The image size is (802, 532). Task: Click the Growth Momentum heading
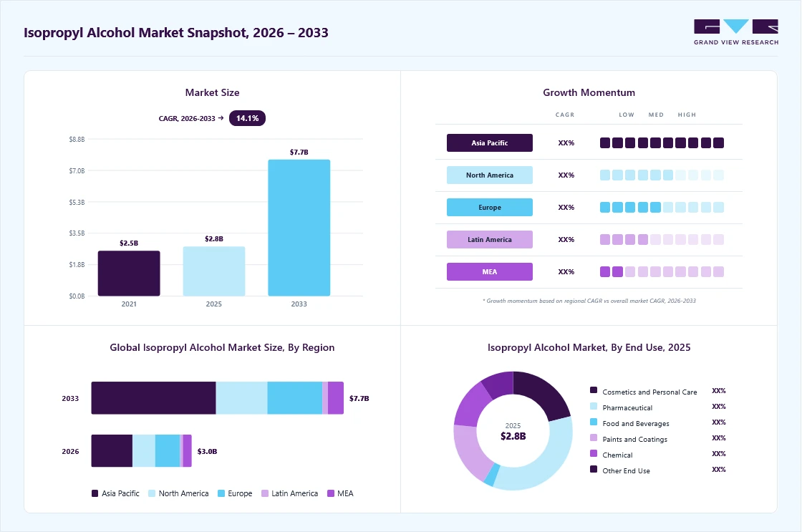click(589, 92)
